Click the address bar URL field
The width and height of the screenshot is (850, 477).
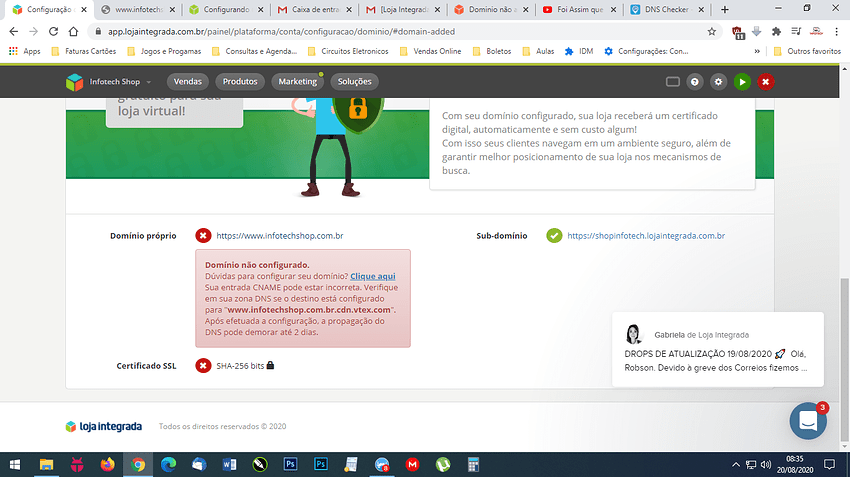point(401,31)
